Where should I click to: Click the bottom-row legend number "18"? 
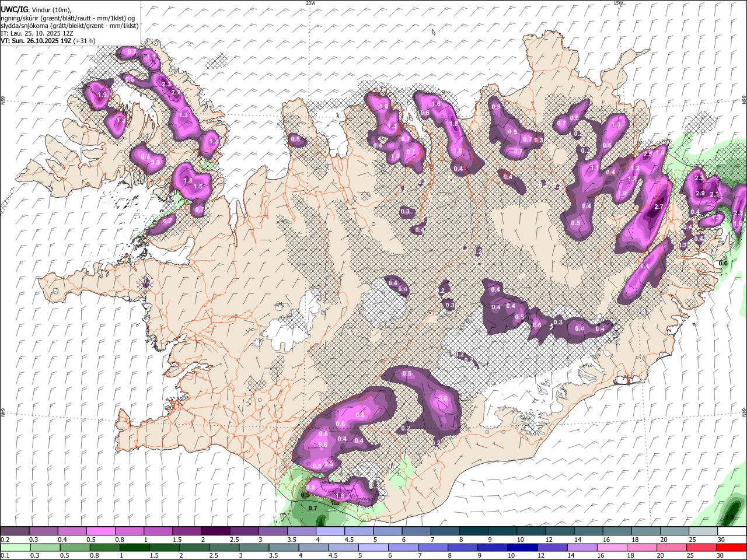coord(632,556)
